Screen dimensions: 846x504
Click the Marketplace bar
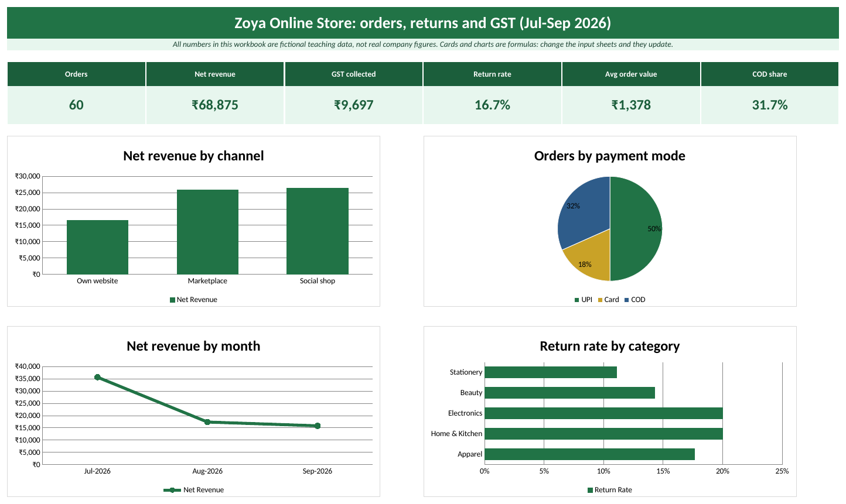pyautogui.click(x=207, y=232)
